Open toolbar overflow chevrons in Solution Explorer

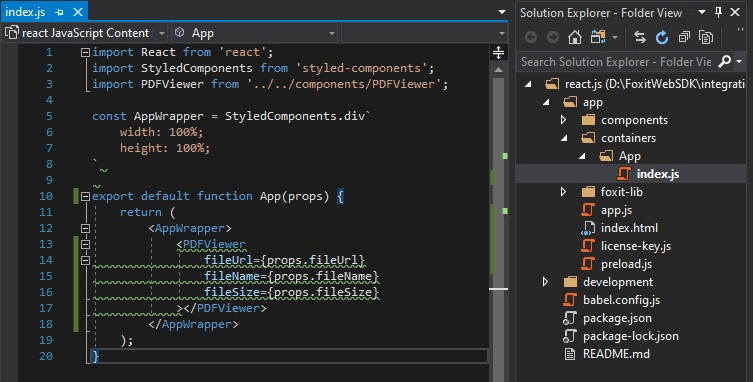pyautogui.click(x=740, y=30)
